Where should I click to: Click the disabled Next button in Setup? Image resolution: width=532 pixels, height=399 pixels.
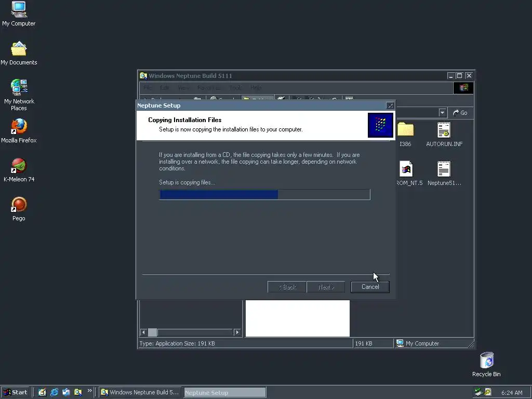(x=326, y=287)
